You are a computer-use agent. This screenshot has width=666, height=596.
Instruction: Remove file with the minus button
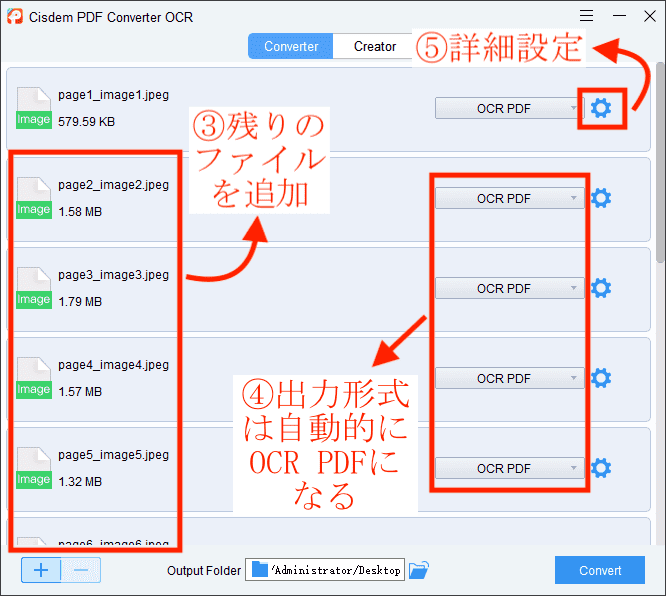81,570
